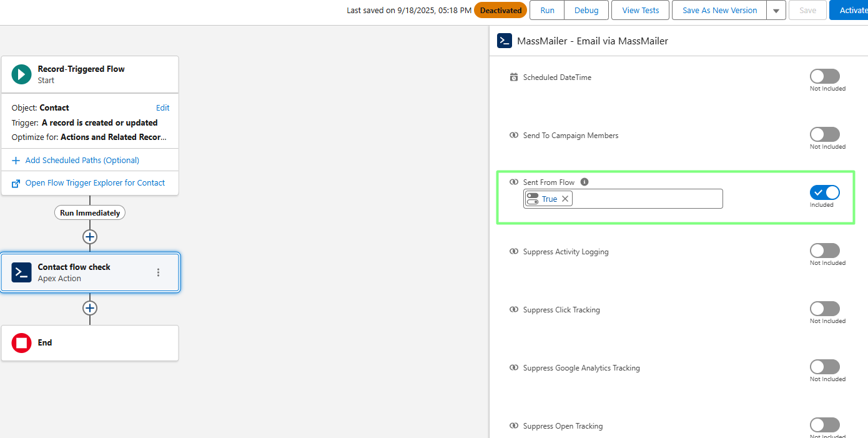Click the Last saved timestamp text
868x438 pixels.
coord(409,10)
